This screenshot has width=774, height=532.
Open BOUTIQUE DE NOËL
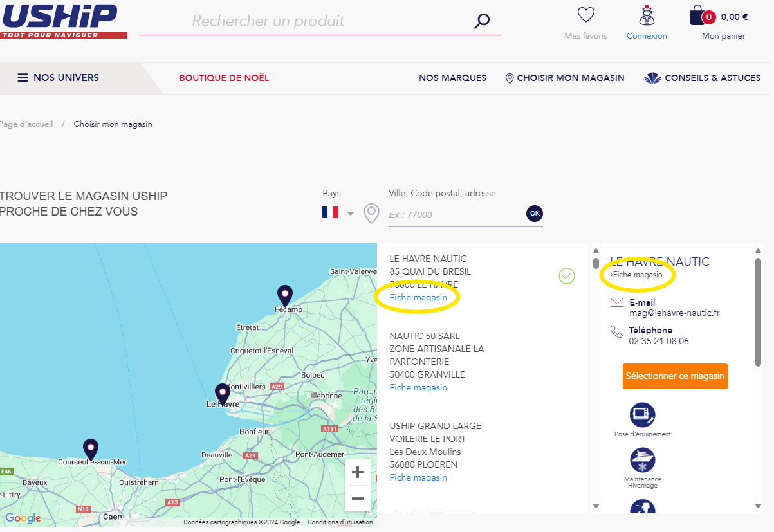[x=224, y=78]
